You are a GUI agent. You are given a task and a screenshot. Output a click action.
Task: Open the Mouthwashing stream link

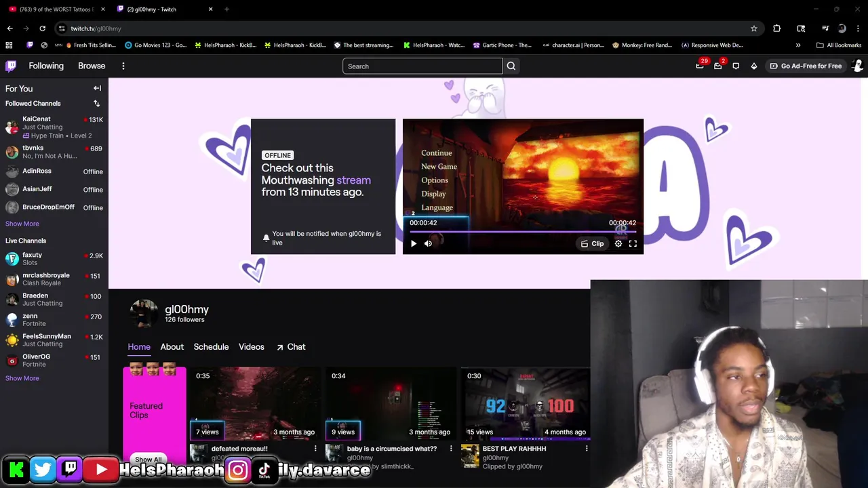tap(353, 180)
